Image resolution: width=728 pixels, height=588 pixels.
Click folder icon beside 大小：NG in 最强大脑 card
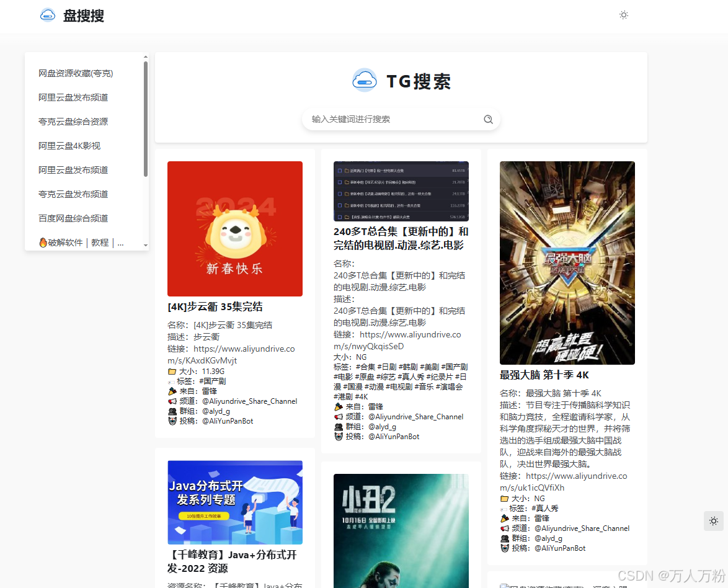point(504,499)
